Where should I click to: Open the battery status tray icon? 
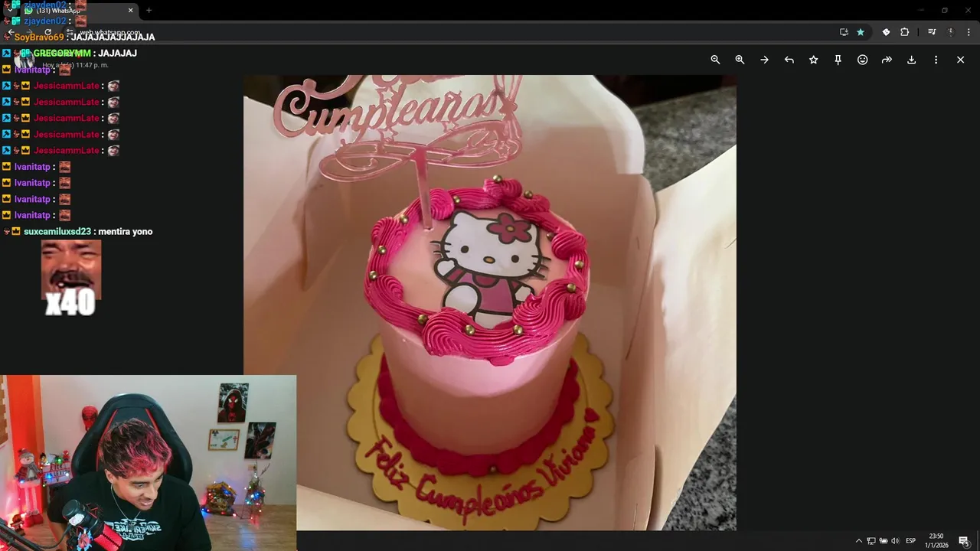pos(883,541)
